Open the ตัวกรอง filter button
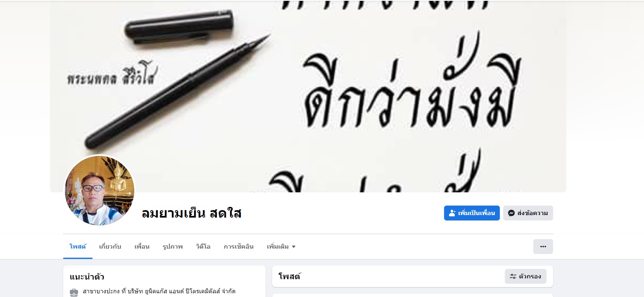644x297 pixels. [x=525, y=276]
